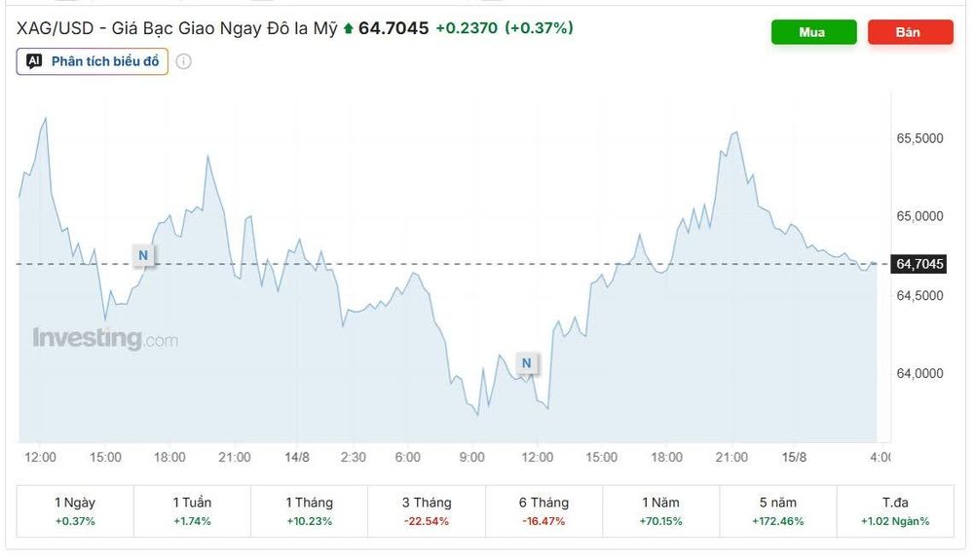Show the 5 năm chart range
The image size is (974, 560).
(x=777, y=511)
